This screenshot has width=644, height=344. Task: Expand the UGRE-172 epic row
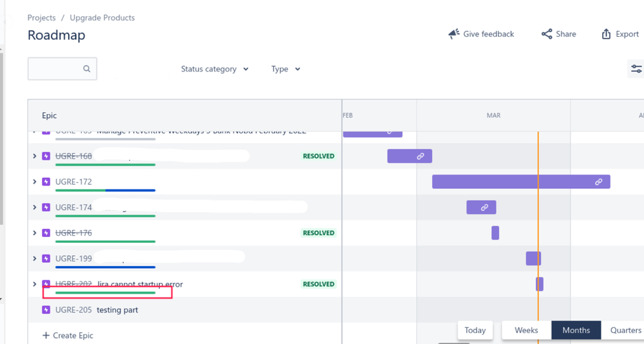(35, 182)
